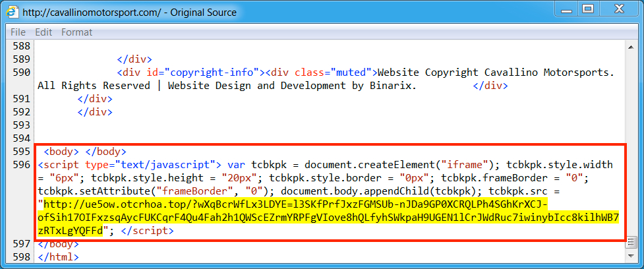This screenshot has width=644, height=269.
Task: Click the closing </html> tag
Action: tap(58, 258)
